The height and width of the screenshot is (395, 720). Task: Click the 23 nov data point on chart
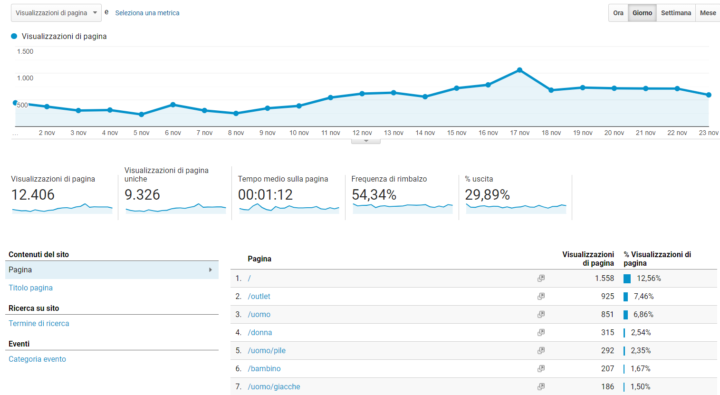[x=709, y=95]
